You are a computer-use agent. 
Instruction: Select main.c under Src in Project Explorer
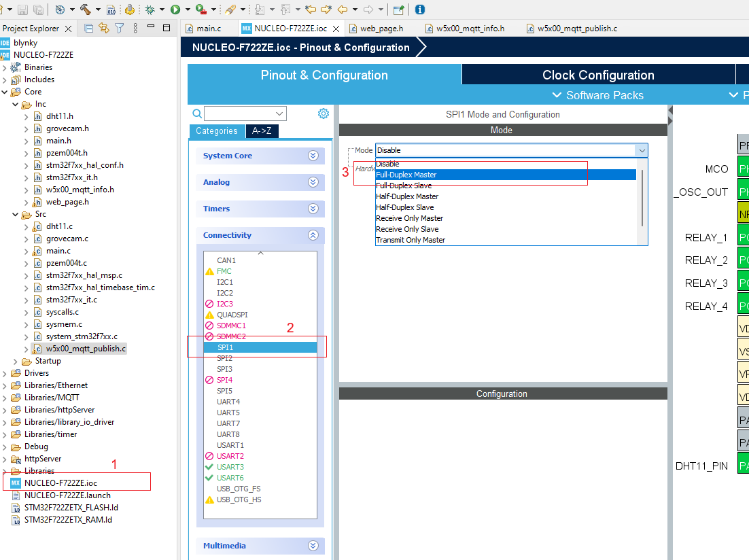click(58, 251)
